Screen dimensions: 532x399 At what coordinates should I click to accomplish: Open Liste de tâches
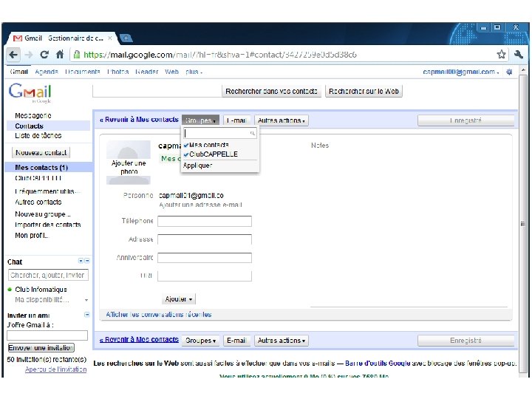pyautogui.click(x=38, y=136)
